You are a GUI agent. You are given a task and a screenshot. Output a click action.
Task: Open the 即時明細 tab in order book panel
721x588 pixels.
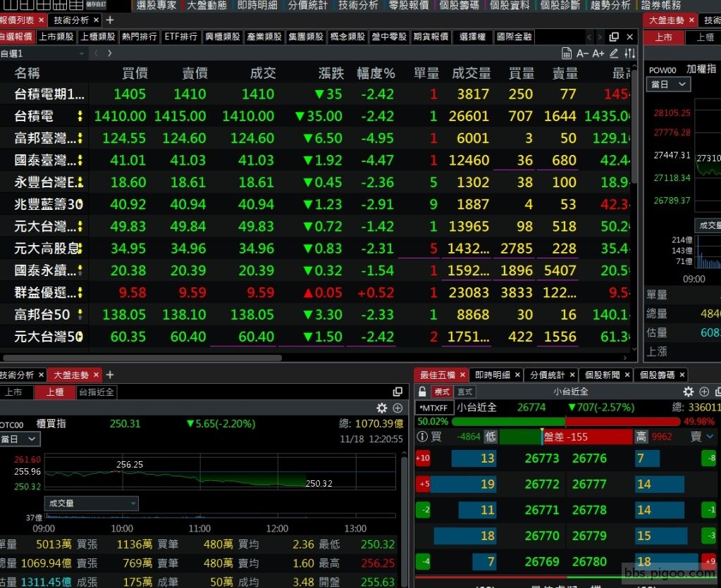pyautogui.click(x=493, y=375)
